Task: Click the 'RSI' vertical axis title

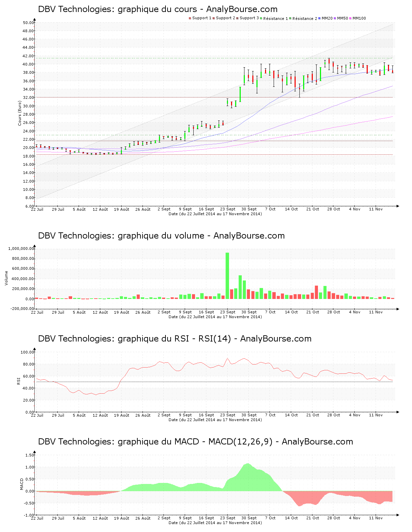Action: 19,381
